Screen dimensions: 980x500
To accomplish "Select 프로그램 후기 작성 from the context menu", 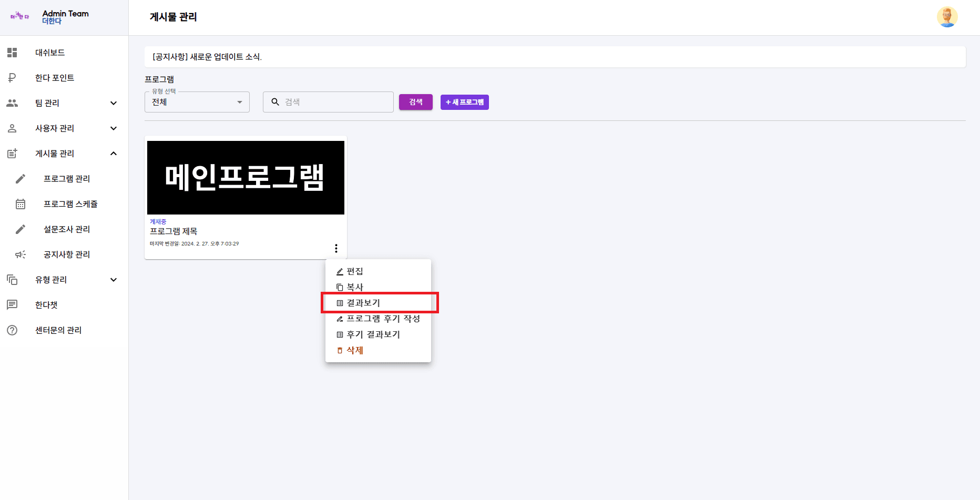I will (378, 319).
